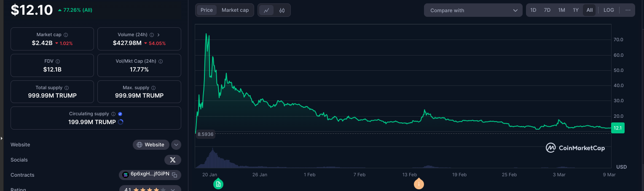Click the Solana contract address chip

click(150, 174)
